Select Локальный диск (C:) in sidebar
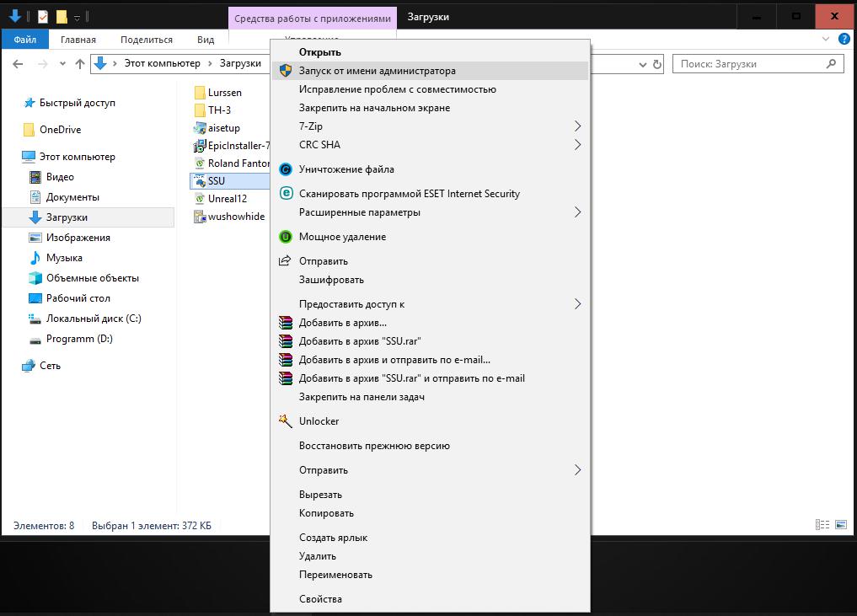The image size is (857, 616). (93, 319)
